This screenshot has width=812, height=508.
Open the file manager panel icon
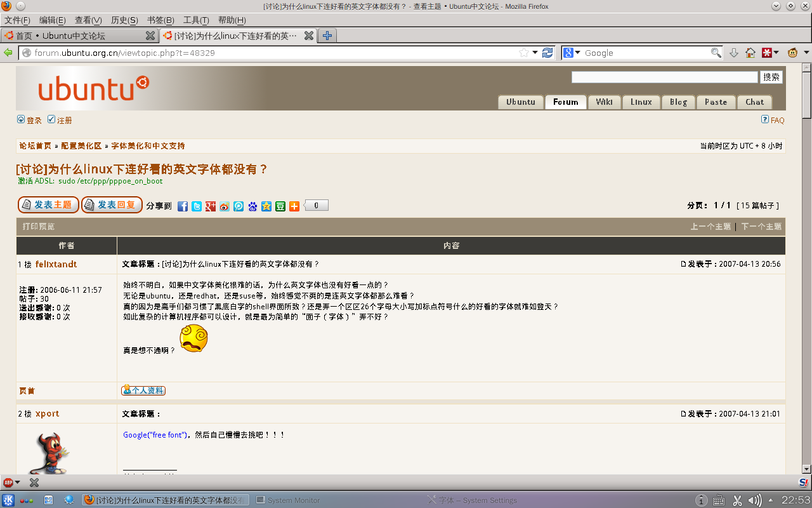(48, 500)
